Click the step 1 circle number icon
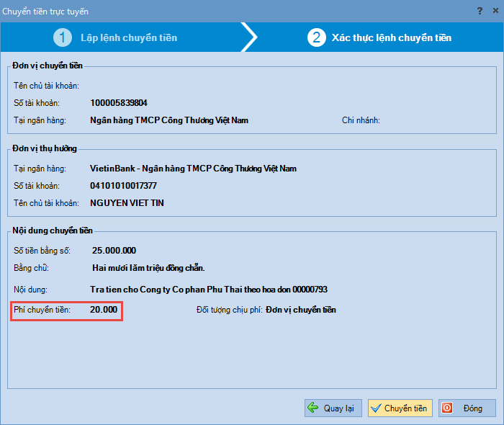The width and height of the screenshot is (504, 425). [63, 37]
